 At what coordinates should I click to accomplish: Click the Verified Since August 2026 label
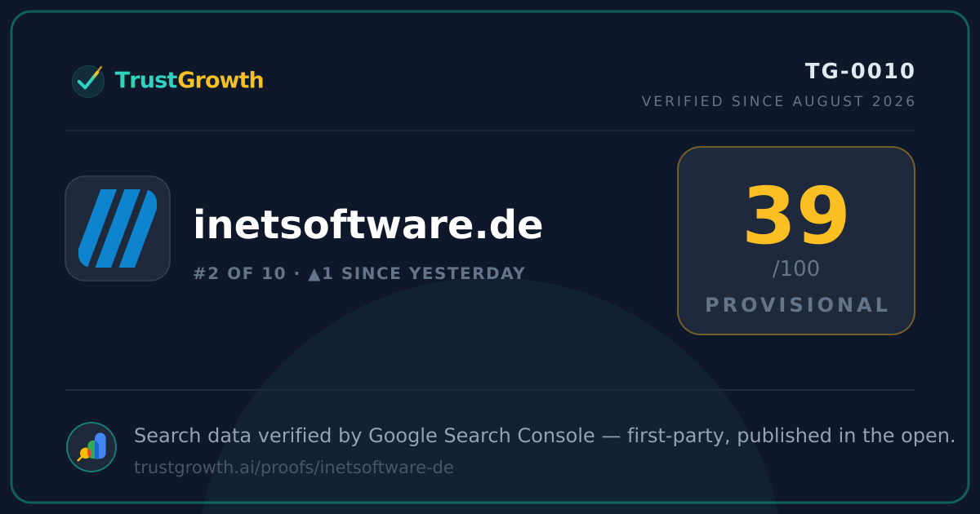(778, 101)
